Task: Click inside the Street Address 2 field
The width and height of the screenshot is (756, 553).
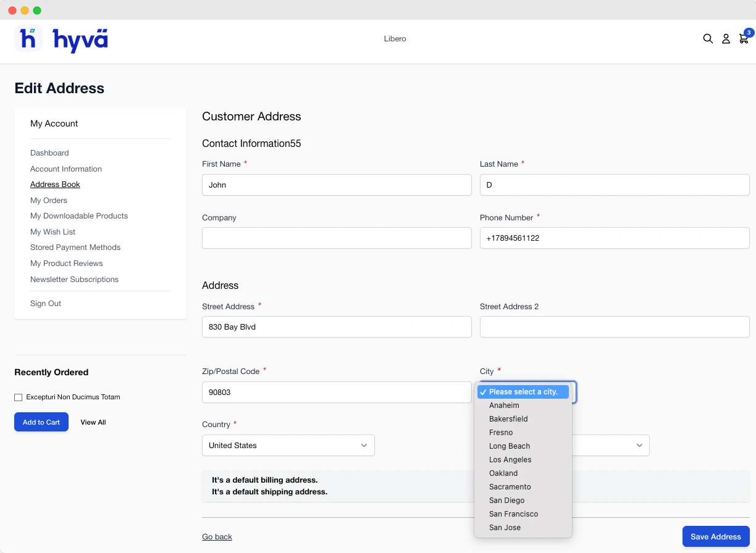Action: coord(614,326)
